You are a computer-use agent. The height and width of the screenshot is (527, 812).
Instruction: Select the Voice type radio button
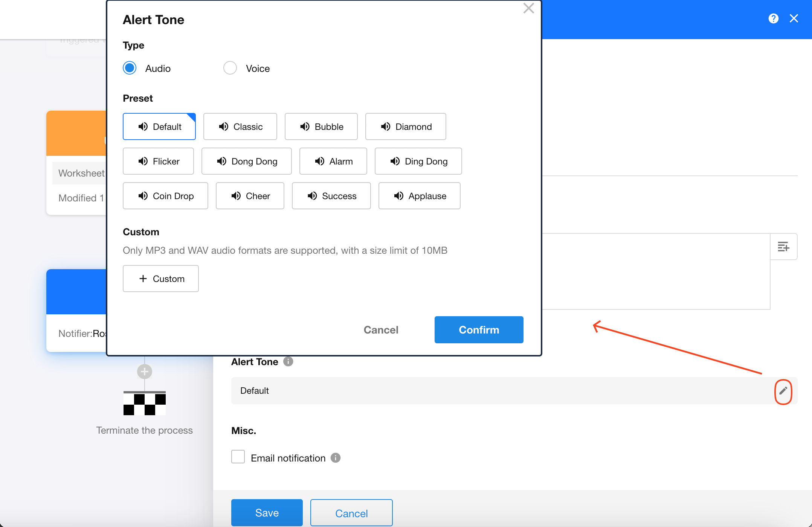pos(230,68)
